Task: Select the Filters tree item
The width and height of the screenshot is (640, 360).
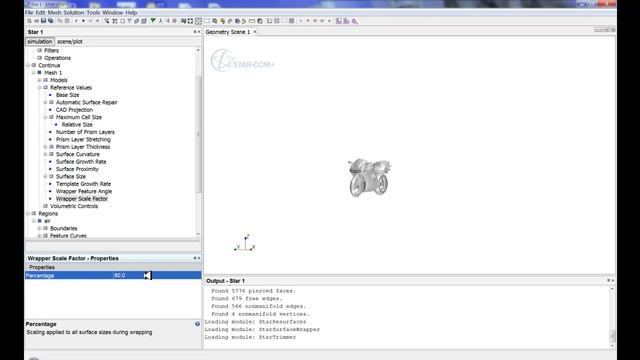Action: [x=51, y=51]
